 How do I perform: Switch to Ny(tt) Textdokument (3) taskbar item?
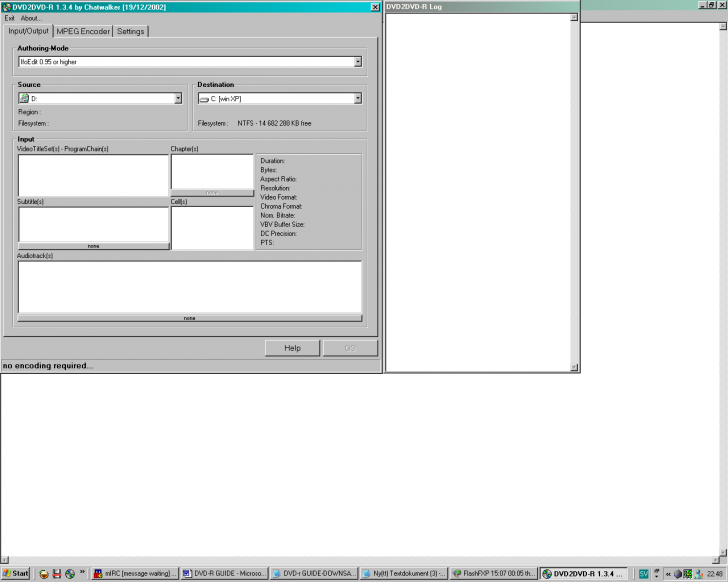[404, 574]
